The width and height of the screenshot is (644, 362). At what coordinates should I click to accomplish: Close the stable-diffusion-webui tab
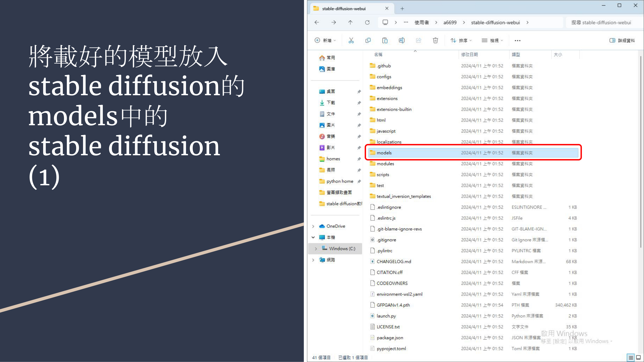click(387, 9)
